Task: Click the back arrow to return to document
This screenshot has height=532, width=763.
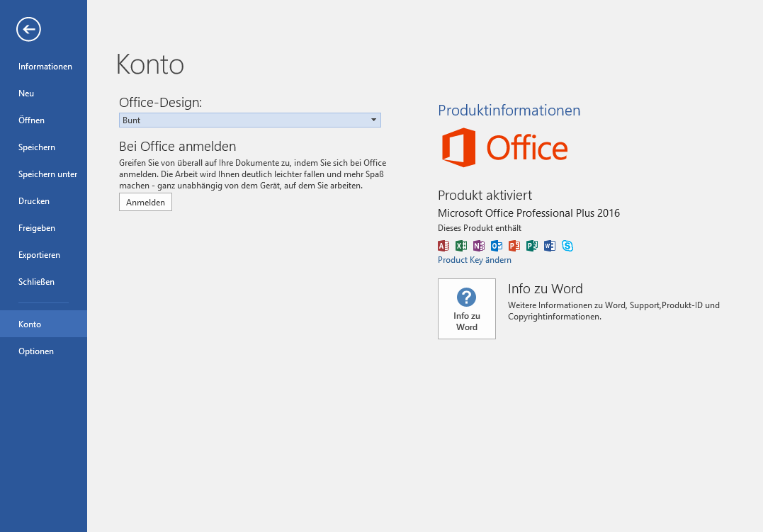Action: 29,29
